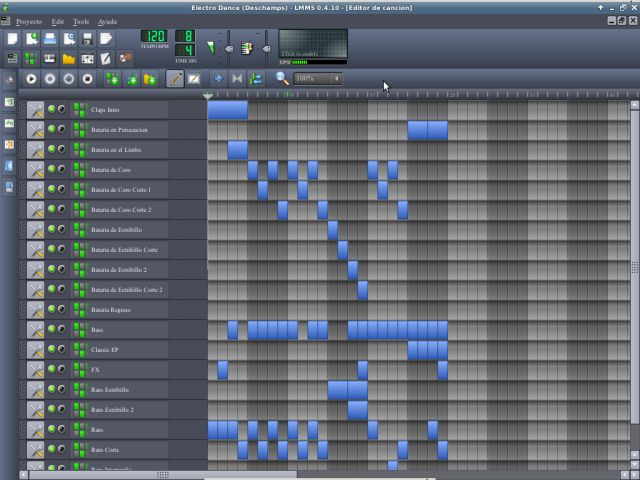Open the zoom percentage combo box
Screen dimensions: 640x480
pyautogui.click(x=318, y=78)
